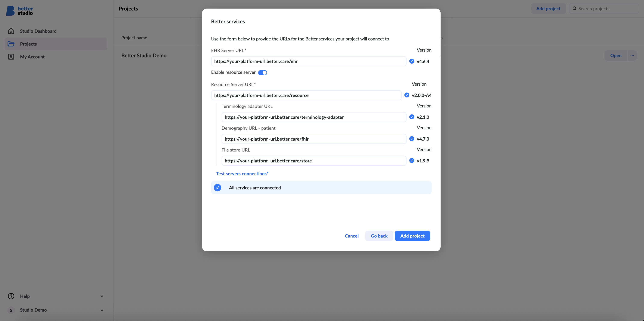Click the Better Studio logo
Viewport: 644px width, 321px height.
coord(19,11)
